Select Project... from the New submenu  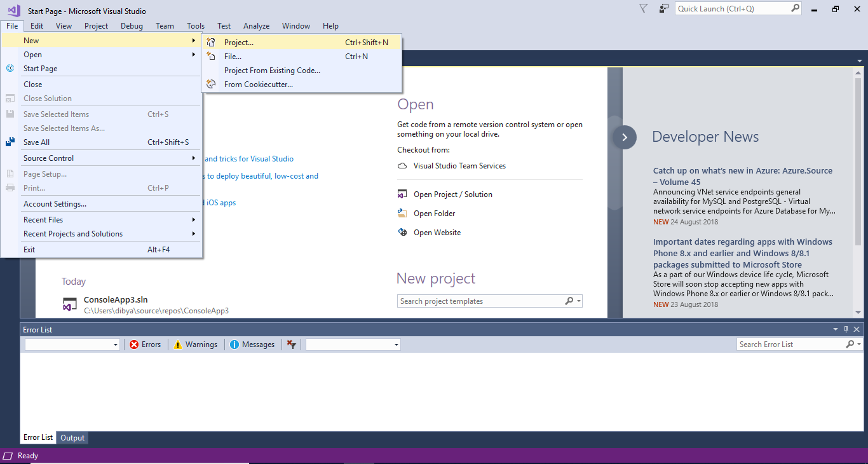pyautogui.click(x=302, y=43)
